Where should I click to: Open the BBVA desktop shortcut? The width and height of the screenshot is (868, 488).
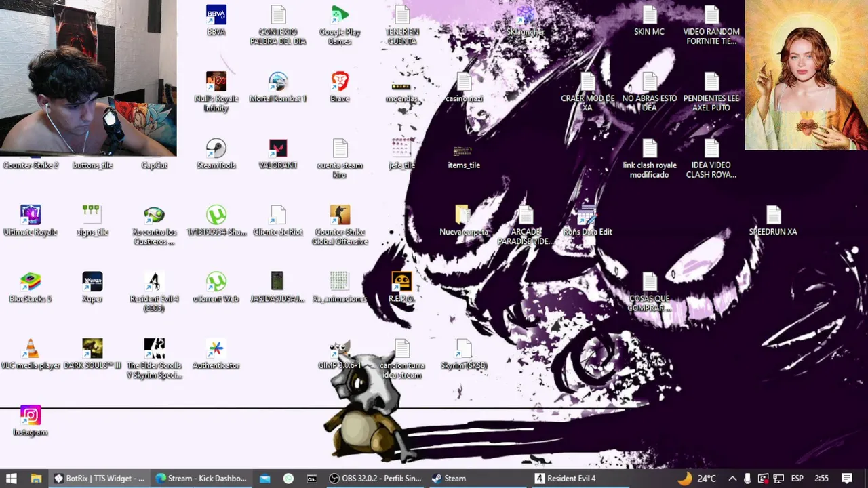coord(216,20)
